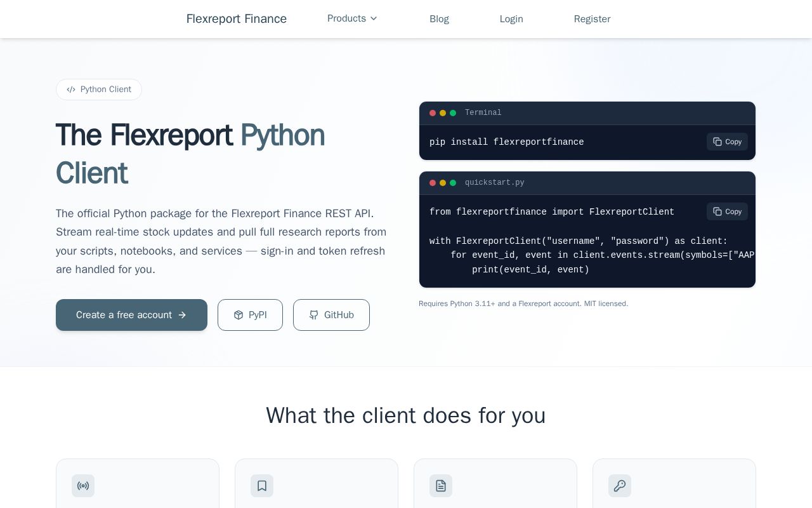Click the with FlexreportClient code line
This screenshot has height=508, width=812.
point(579,241)
